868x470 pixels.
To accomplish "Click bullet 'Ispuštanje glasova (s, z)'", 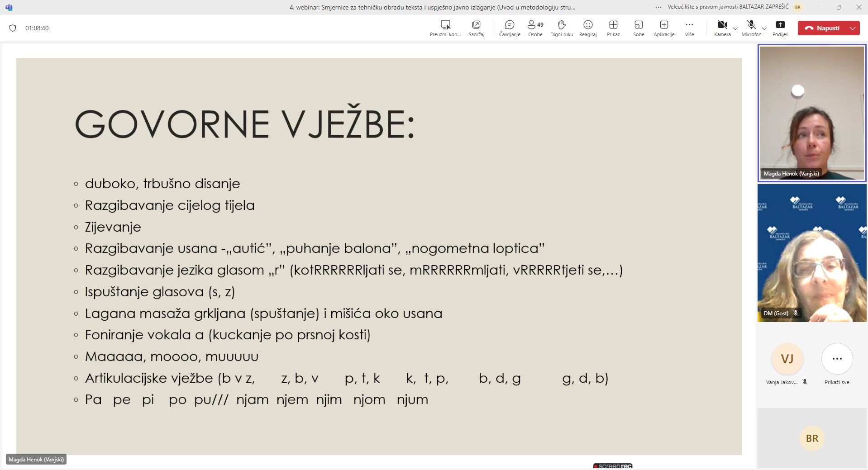I will click(160, 292).
